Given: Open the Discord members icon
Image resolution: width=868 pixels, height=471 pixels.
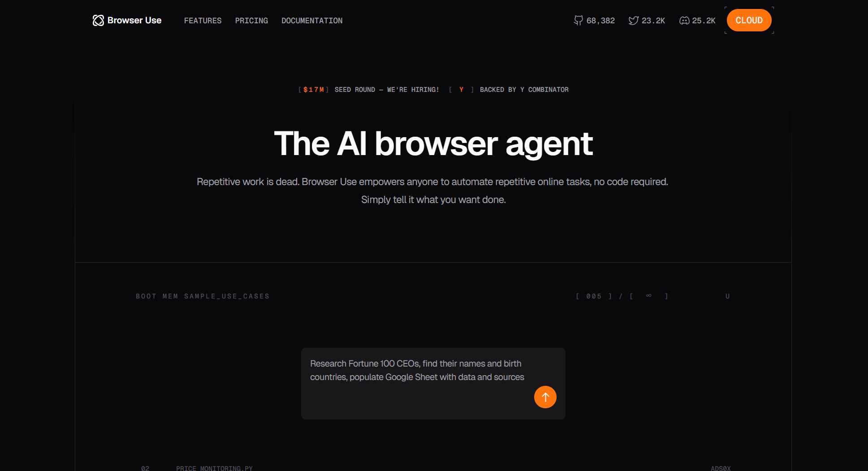Looking at the screenshot, I should [684, 21].
